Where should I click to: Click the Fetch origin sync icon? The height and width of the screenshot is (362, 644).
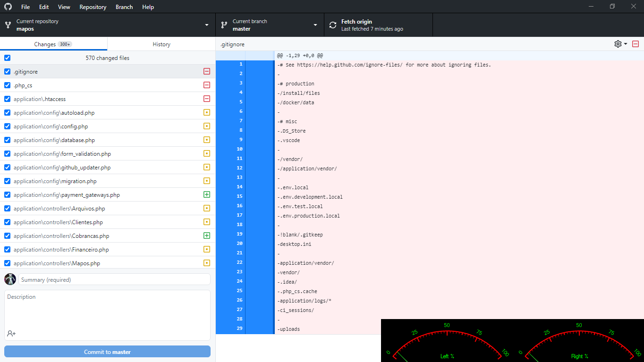tap(333, 24)
